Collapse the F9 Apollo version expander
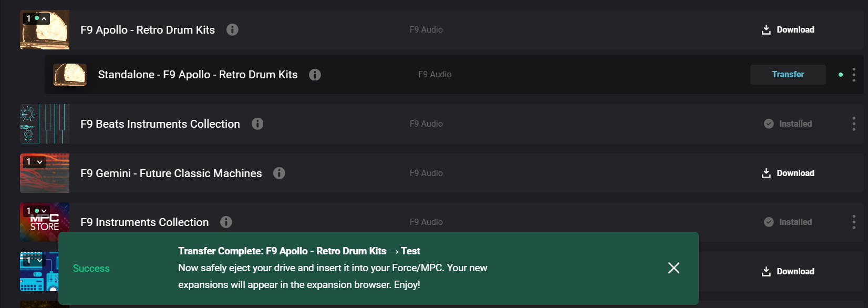 pos(44,19)
